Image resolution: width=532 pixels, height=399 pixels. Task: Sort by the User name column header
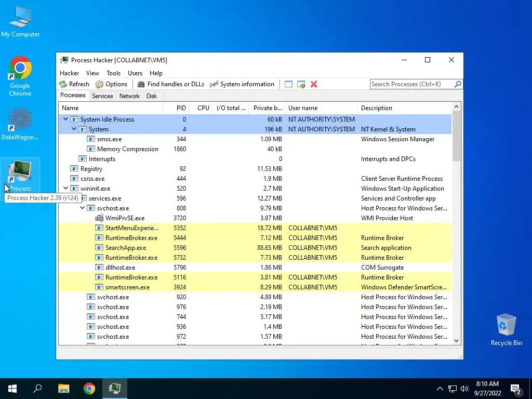(321, 108)
